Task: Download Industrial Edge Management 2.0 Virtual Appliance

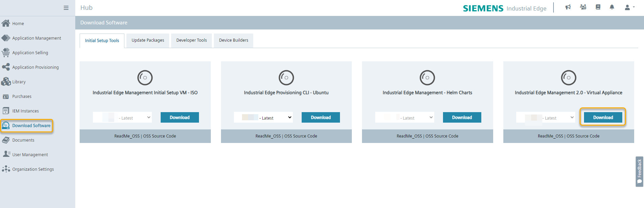Action: [603, 118]
